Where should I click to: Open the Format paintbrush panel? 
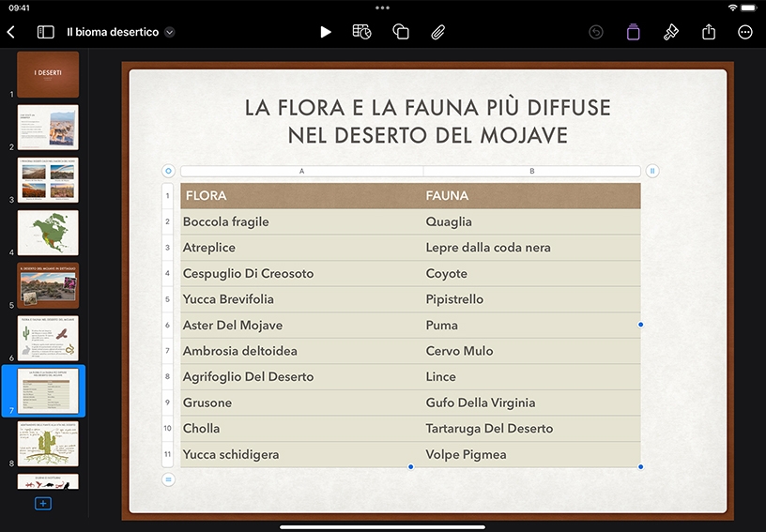tap(671, 32)
